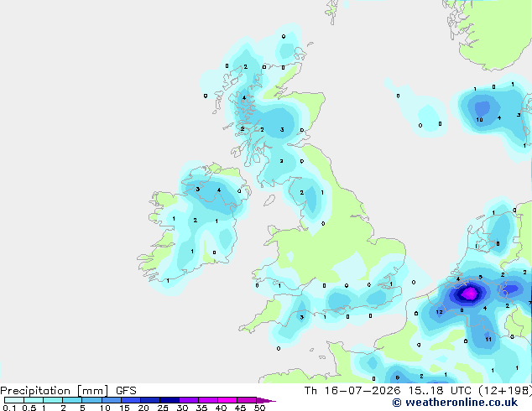Pick the 2–5 mm legend color swatch
This screenshot has height=411, width=532.
pyautogui.click(x=72, y=400)
